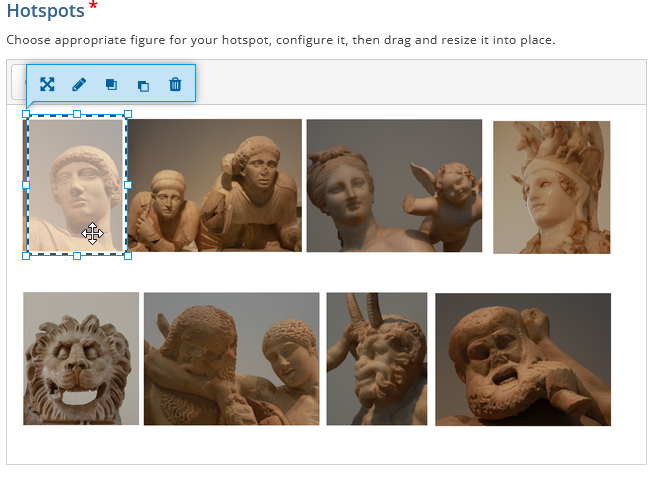Click the top-right resize handle of the hotspot
The width and height of the screenshot is (656, 477).
tap(127, 115)
